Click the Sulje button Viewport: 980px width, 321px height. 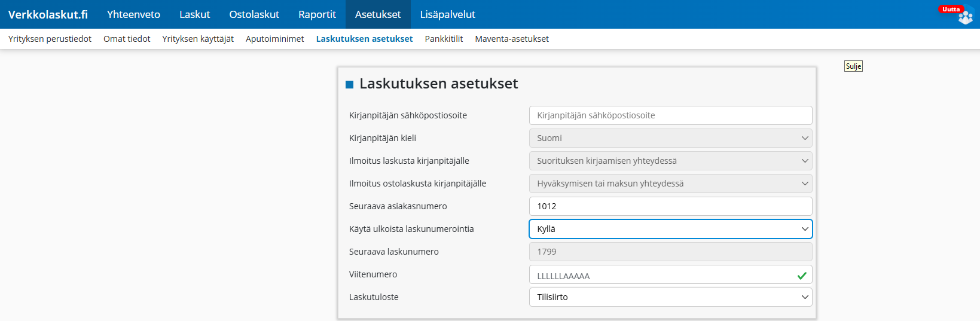pyautogui.click(x=853, y=66)
